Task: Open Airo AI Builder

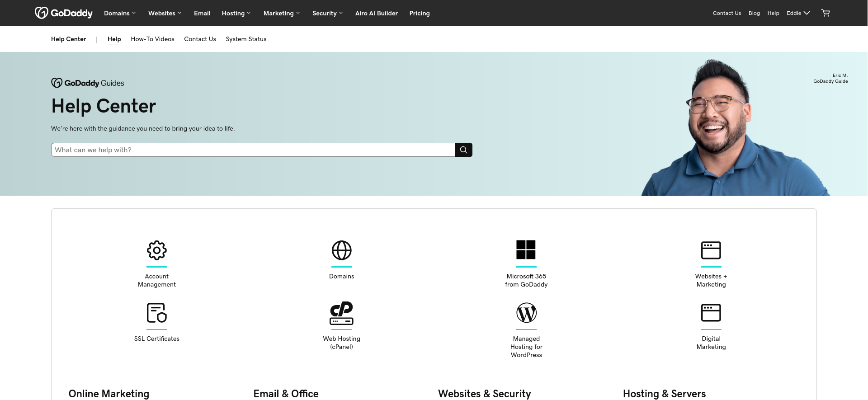Action: click(x=377, y=13)
